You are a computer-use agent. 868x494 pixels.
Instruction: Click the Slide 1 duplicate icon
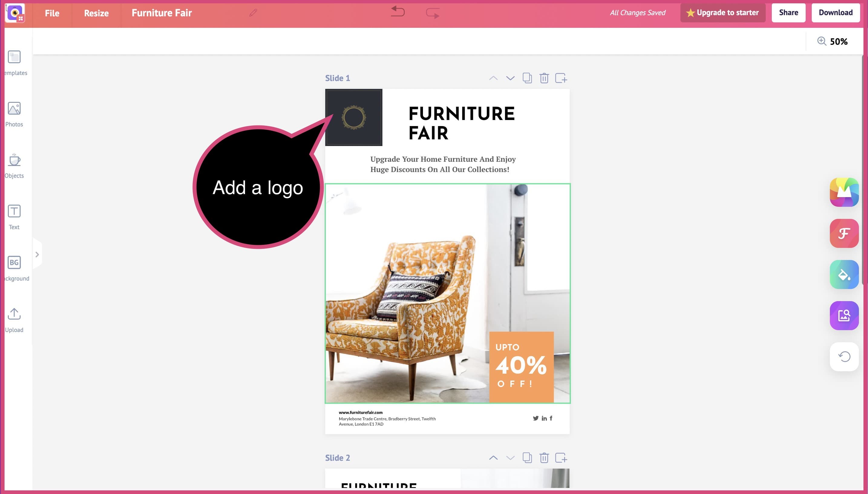click(526, 78)
